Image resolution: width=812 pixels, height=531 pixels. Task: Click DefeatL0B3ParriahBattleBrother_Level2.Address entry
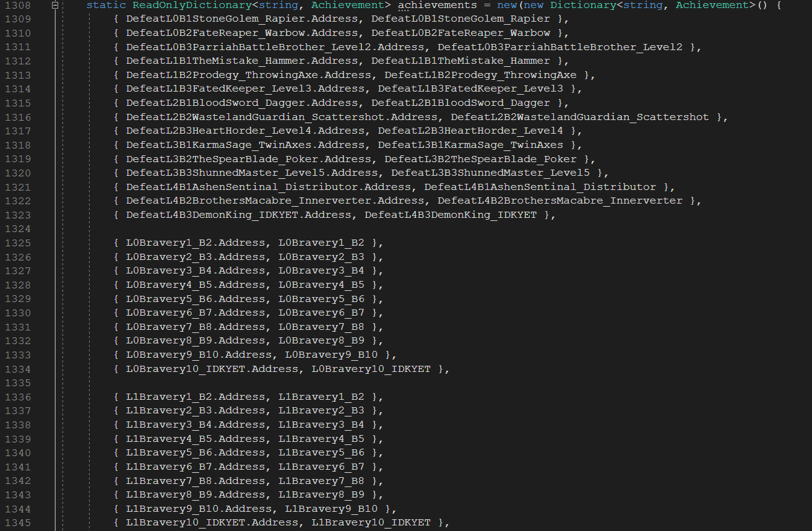275,47
